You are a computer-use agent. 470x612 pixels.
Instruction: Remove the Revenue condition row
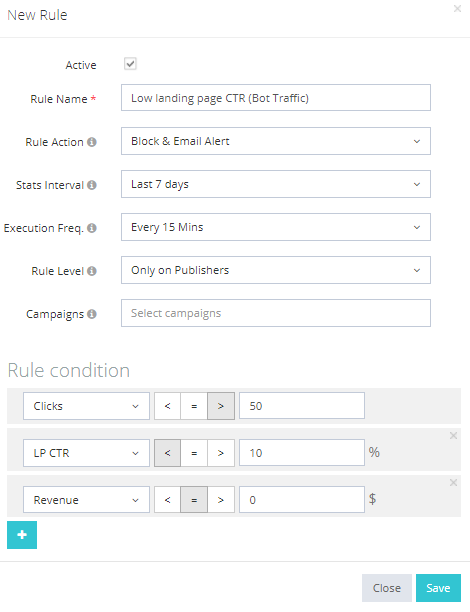point(453,483)
